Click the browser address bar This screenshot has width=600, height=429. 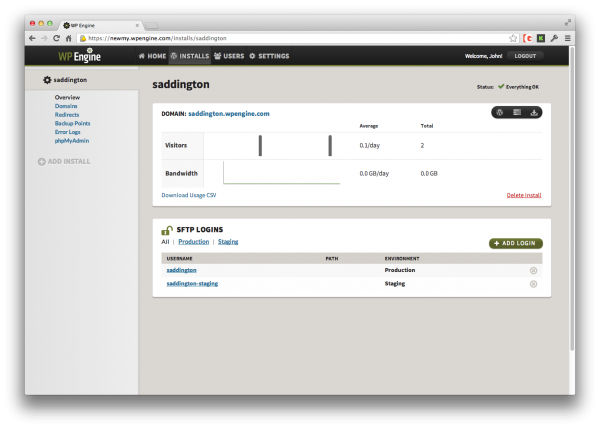coord(300,37)
